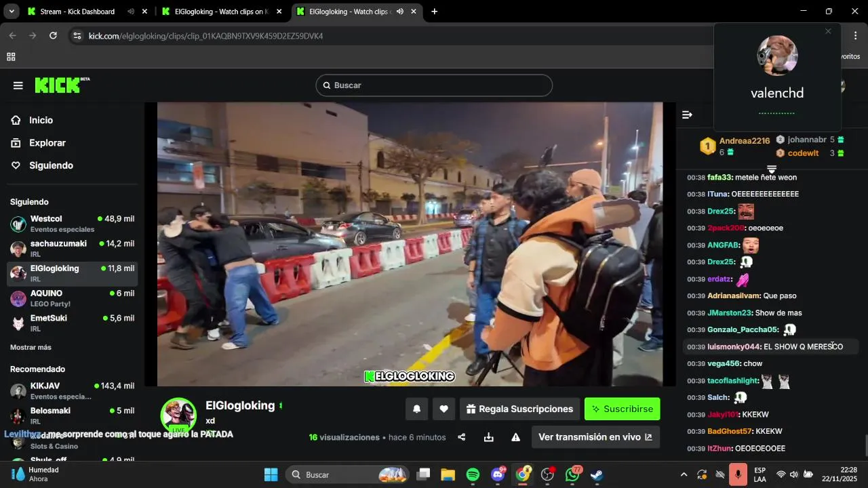Click the microphone tray icon

(738, 474)
